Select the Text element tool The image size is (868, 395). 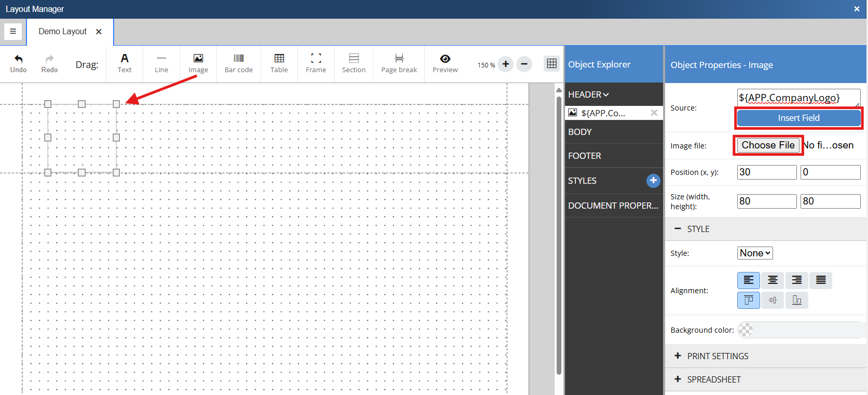(125, 63)
